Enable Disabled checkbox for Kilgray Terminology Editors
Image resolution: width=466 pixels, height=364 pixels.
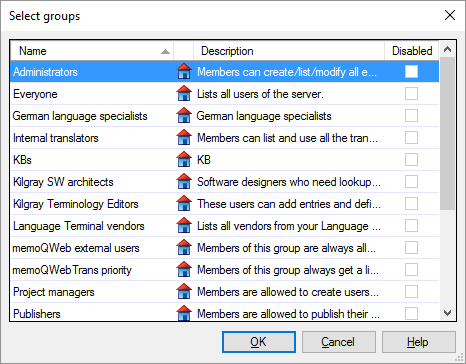411,203
